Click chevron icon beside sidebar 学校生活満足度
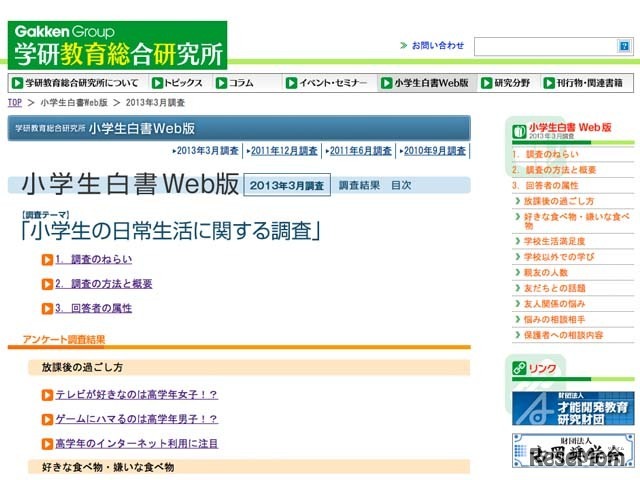Viewport: 640px width, 480px height. pyautogui.click(x=518, y=241)
